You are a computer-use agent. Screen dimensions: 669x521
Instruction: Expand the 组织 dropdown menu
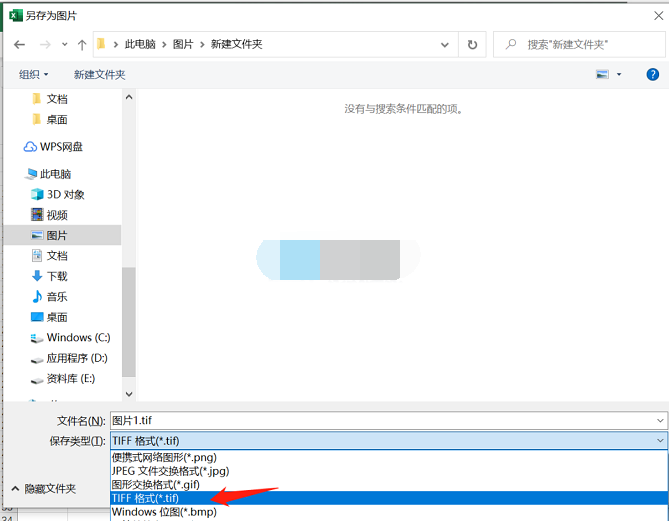[x=34, y=74]
